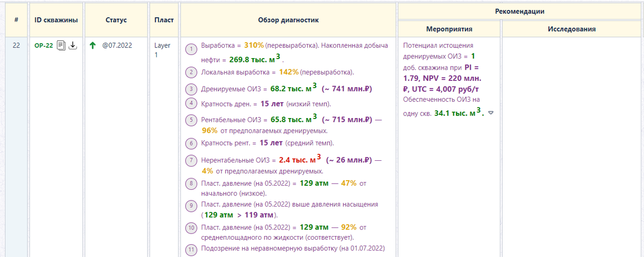Click 15 лет (средний темп) text
644x257 pixels.
[297, 143]
